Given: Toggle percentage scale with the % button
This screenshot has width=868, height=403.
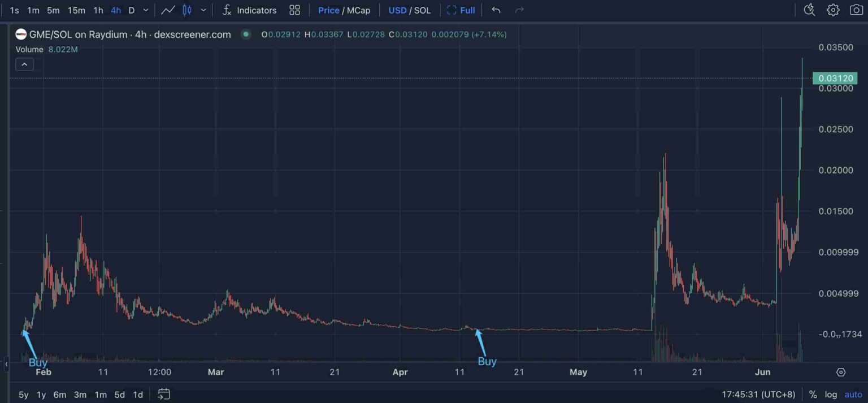Looking at the screenshot, I should (x=813, y=394).
